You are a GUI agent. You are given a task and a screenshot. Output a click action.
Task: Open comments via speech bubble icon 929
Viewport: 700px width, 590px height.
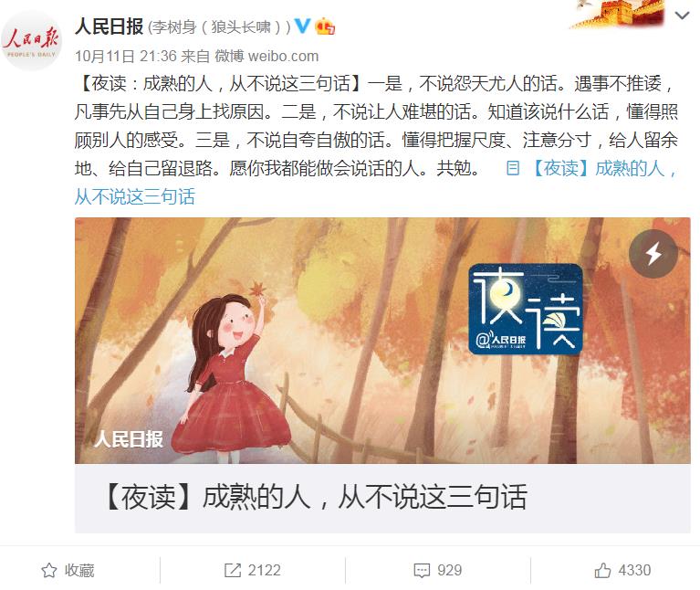click(x=422, y=570)
